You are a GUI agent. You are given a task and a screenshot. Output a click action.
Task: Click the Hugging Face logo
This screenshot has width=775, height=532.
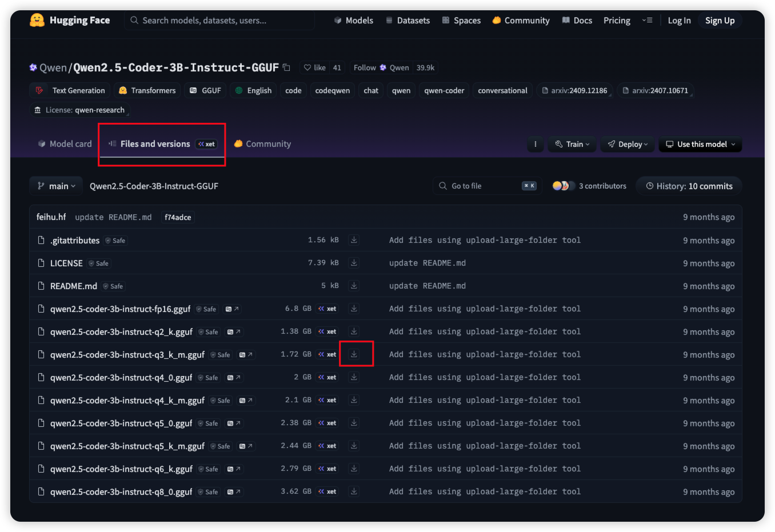(70, 21)
